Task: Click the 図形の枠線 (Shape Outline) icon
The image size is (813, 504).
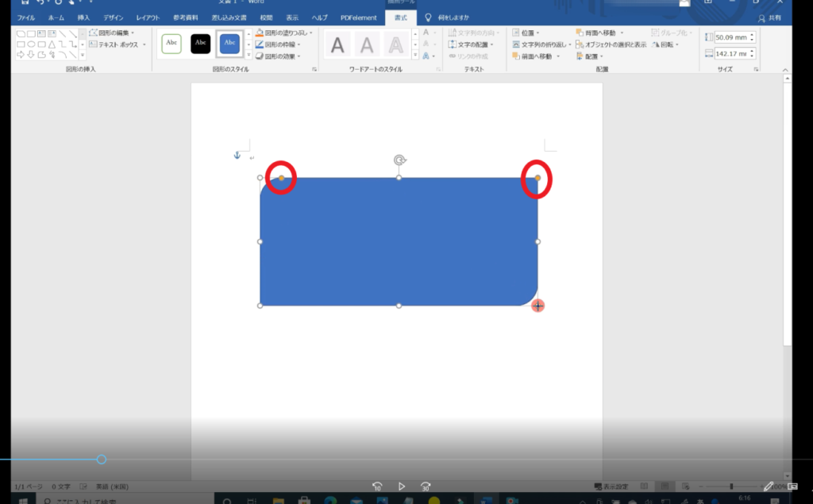Action: click(260, 45)
